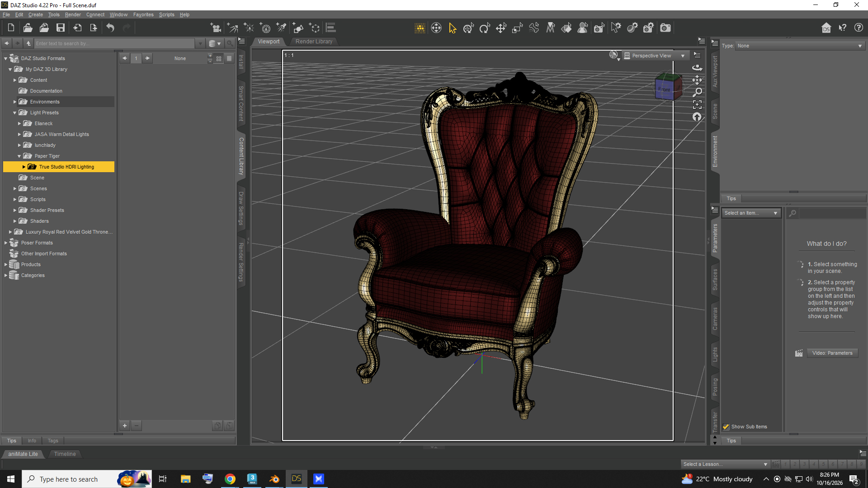Select the Node Selection arrow tool
The image size is (868, 488).
pos(452,28)
